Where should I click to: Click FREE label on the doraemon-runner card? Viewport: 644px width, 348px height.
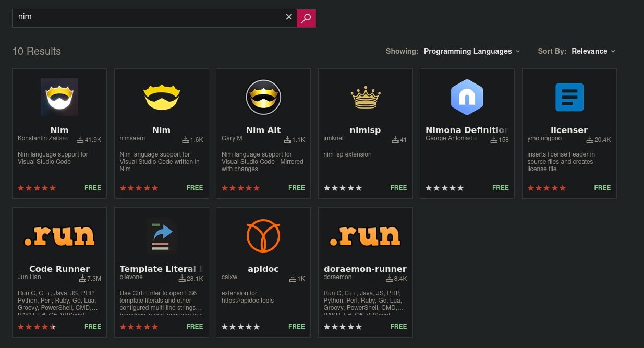pyautogui.click(x=398, y=327)
